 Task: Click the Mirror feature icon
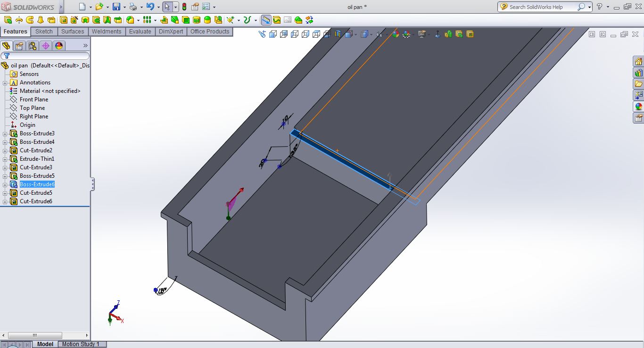pyautogui.click(x=218, y=20)
